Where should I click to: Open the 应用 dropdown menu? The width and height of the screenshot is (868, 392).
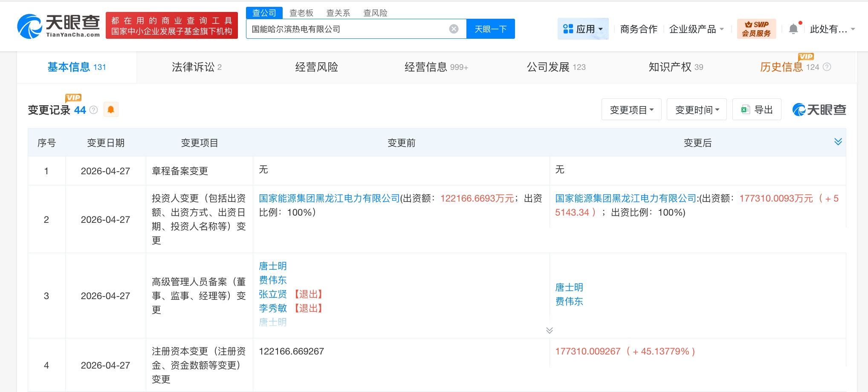(583, 29)
